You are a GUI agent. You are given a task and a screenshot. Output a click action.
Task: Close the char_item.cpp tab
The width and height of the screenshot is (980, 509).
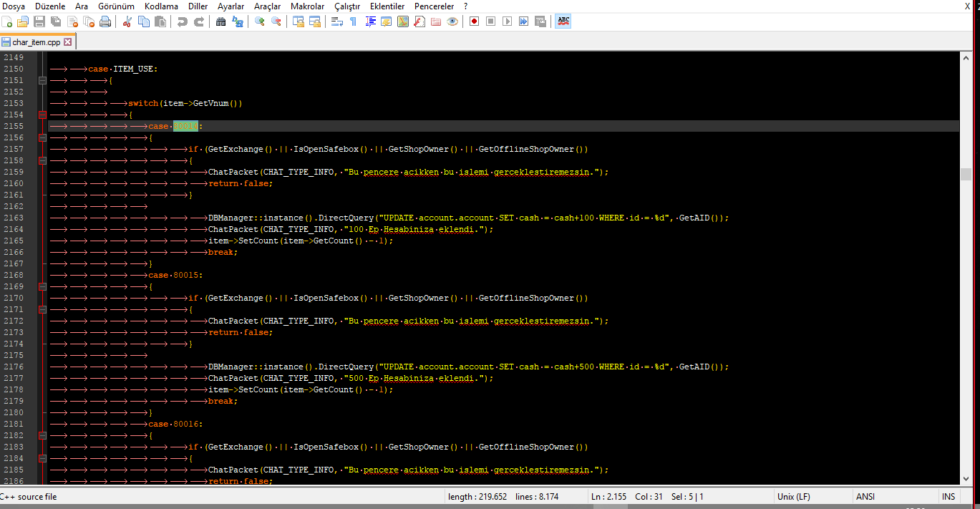click(68, 42)
